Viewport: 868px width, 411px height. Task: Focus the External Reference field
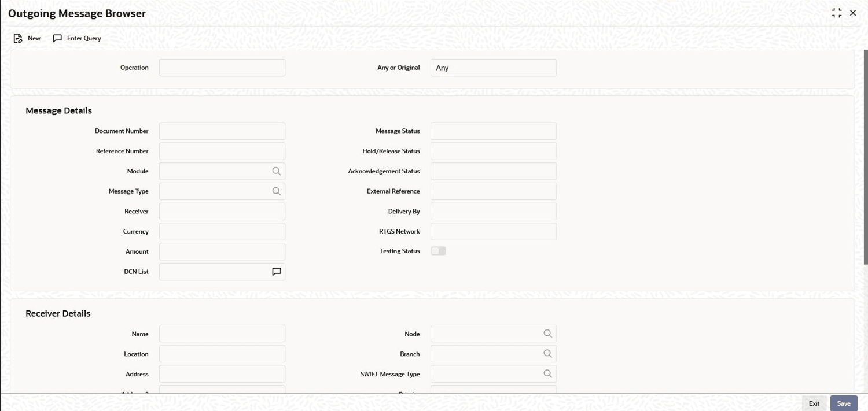coord(494,191)
